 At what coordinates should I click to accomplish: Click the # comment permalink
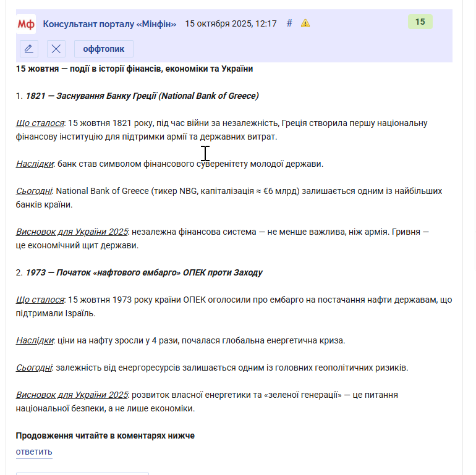pos(289,23)
